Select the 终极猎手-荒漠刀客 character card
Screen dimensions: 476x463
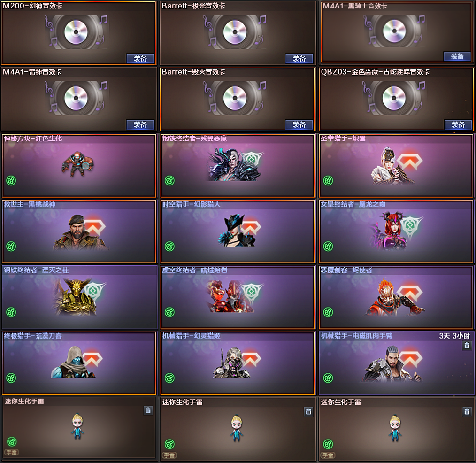[x=79, y=363]
